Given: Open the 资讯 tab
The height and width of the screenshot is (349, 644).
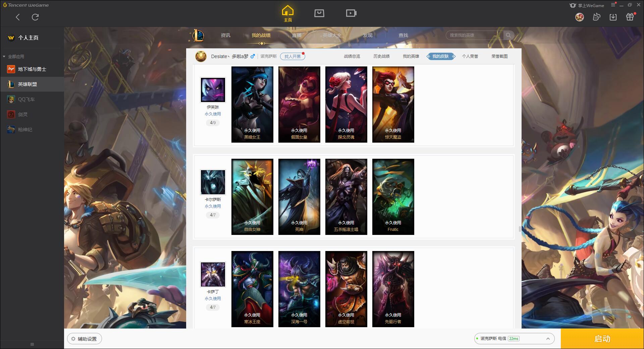Looking at the screenshot, I should point(225,35).
